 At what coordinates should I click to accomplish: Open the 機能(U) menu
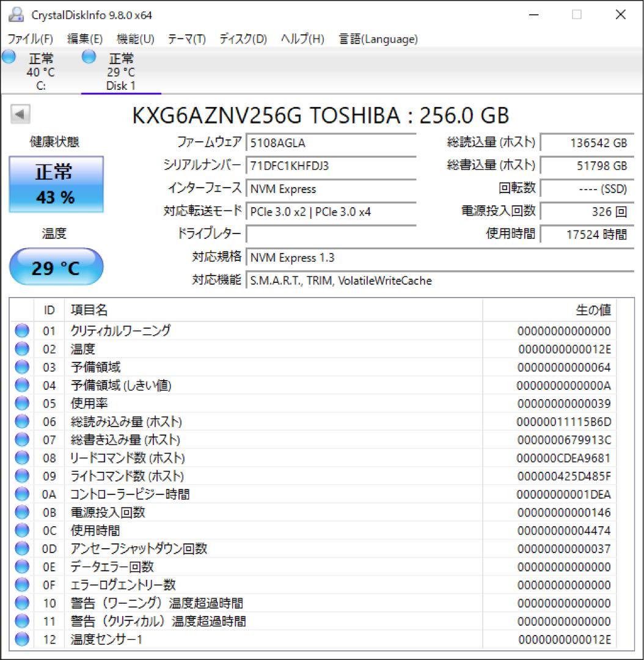coord(135,39)
